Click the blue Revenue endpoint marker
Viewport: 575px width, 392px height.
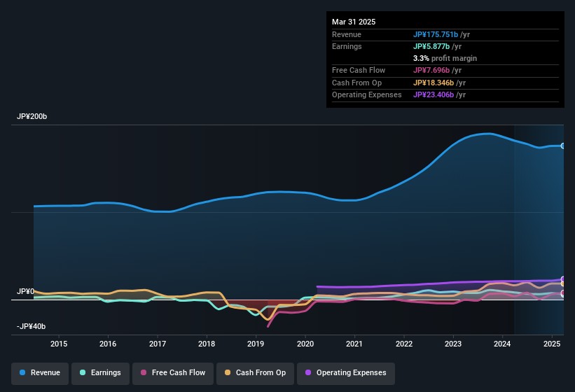[x=563, y=146]
